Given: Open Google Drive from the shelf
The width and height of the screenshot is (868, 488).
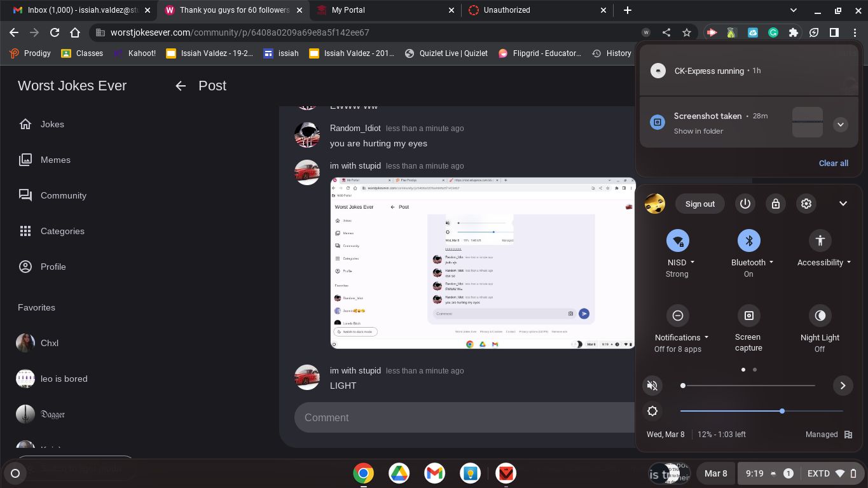Looking at the screenshot, I should click(x=399, y=473).
